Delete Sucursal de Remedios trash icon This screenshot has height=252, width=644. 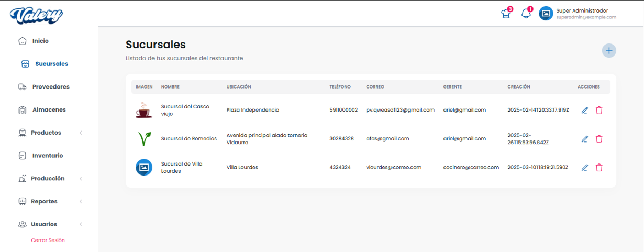[x=599, y=139]
